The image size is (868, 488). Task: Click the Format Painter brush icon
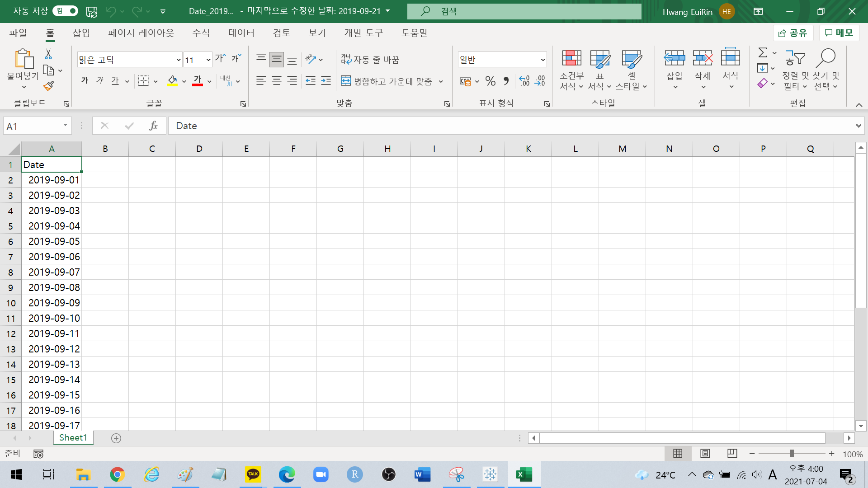(x=49, y=86)
